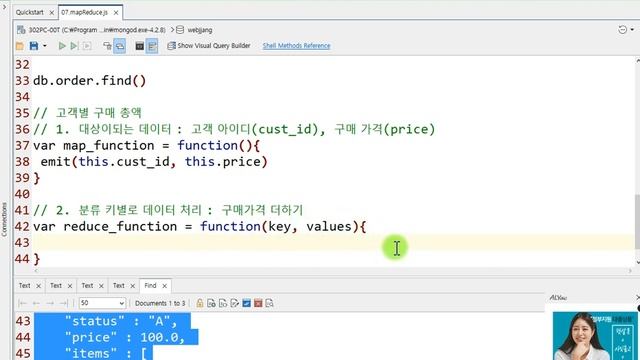
Task: Run current statement with the second play icon
Action: pos(74,46)
